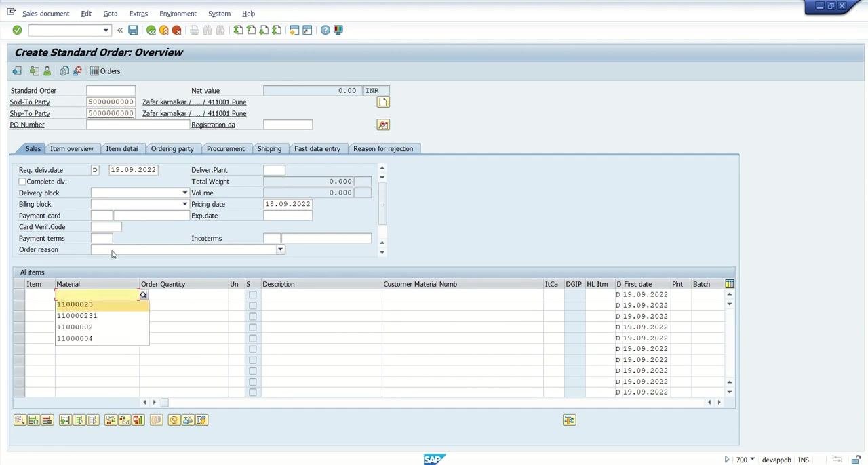The image size is (868, 465).
Task: Click the green Back icon
Action: point(151,30)
